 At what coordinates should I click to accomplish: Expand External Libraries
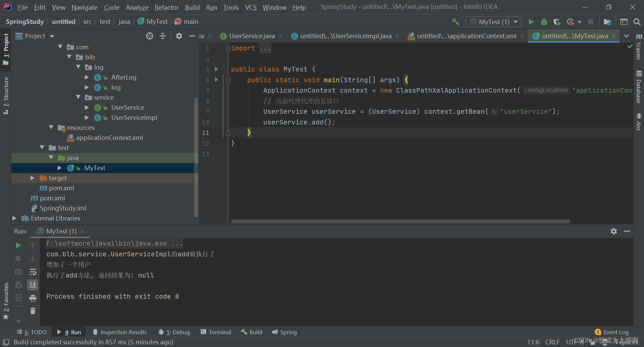point(14,218)
